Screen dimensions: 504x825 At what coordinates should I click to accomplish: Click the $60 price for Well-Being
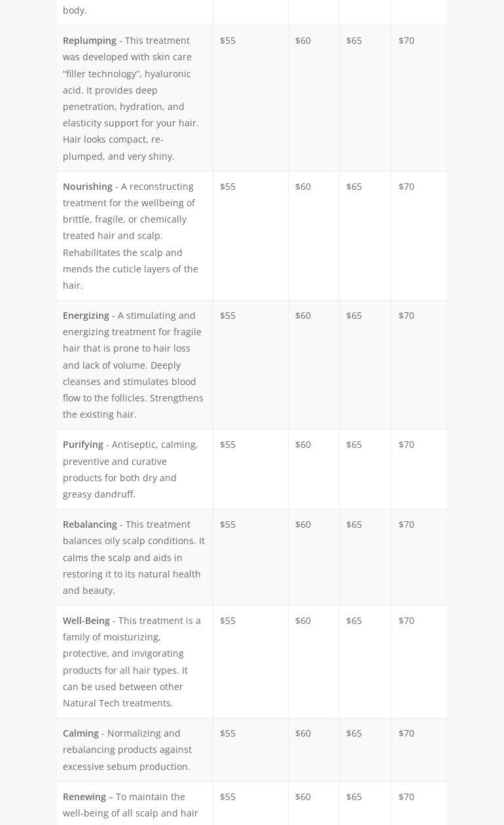click(x=303, y=621)
